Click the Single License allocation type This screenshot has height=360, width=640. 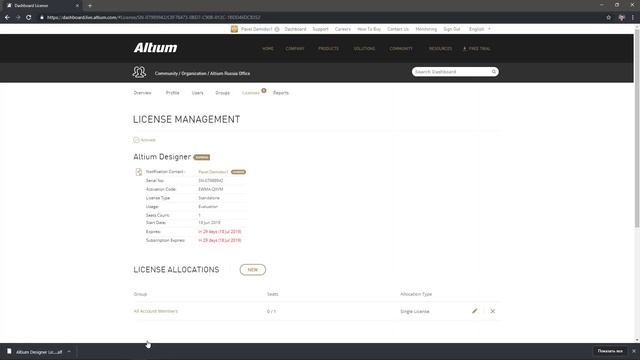point(415,311)
